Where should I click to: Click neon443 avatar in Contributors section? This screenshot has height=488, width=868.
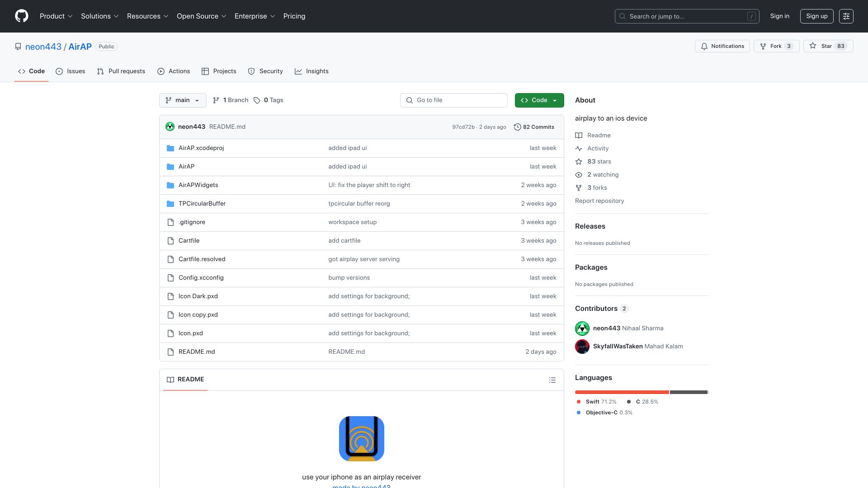point(582,328)
